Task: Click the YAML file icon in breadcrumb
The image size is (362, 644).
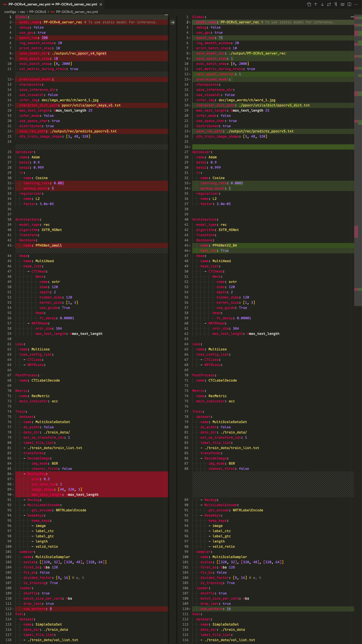Action: tap(53, 12)
